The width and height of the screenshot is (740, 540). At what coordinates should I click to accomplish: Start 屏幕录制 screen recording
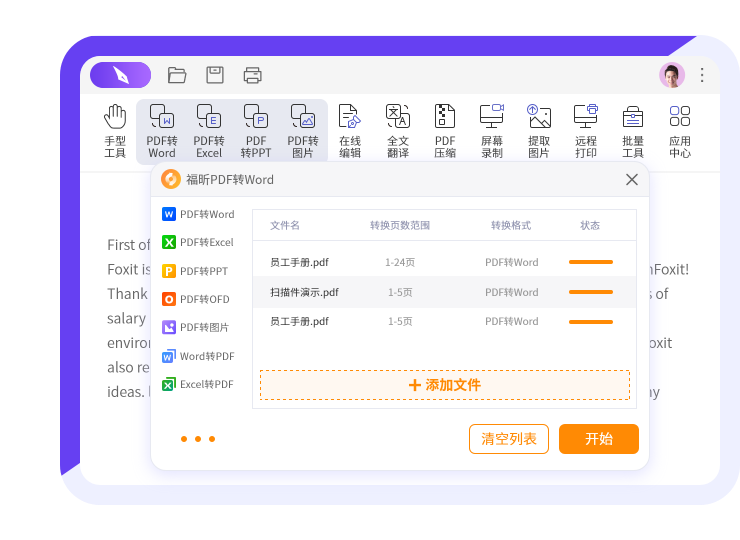(492, 131)
